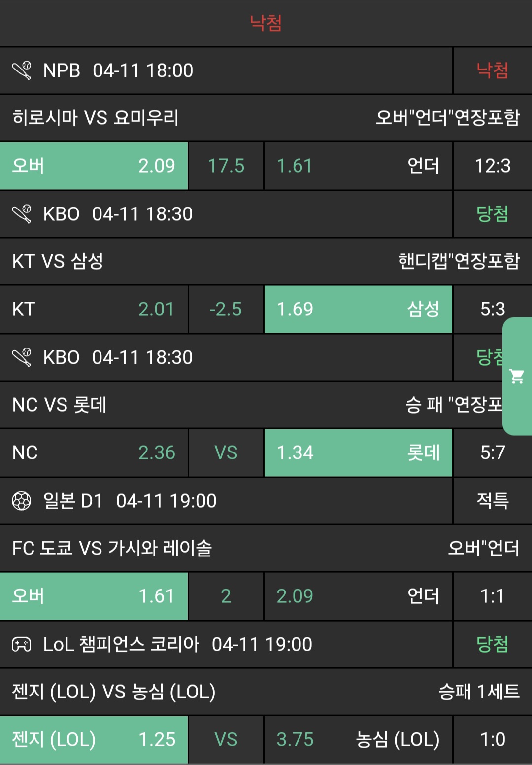
Task: Select 오버 1.61 for FC 도쿄 match
Action: pos(94,596)
